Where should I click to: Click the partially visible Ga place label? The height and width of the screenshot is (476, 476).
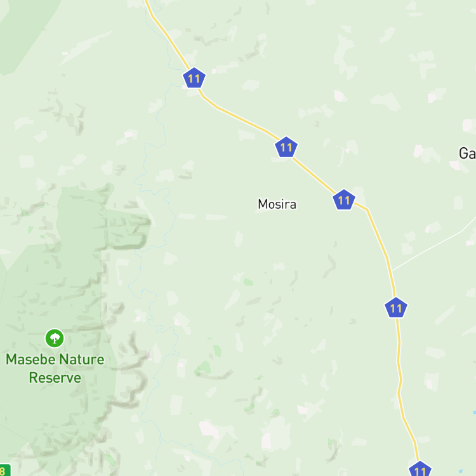(x=467, y=154)
